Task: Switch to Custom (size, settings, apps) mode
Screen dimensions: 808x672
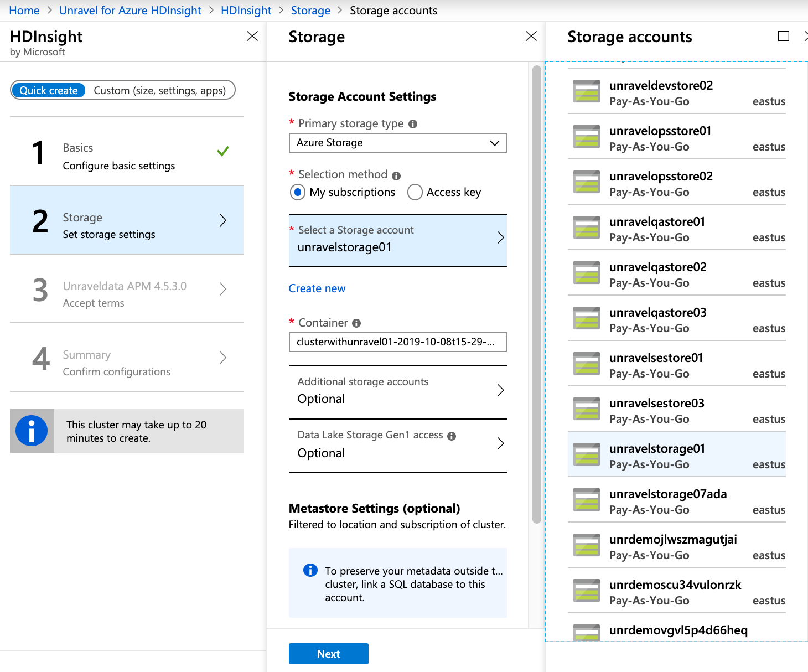Action: click(x=160, y=90)
